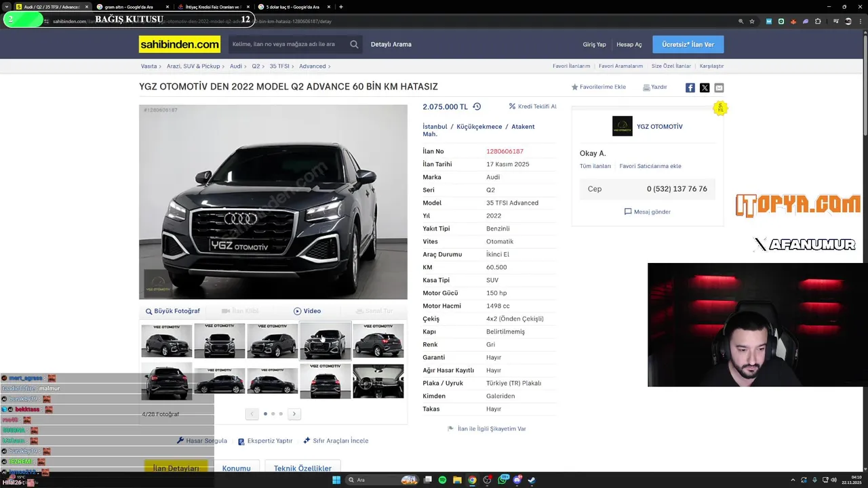Click the search magnifier icon
This screenshot has width=868, height=488.
click(x=354, y=44)
